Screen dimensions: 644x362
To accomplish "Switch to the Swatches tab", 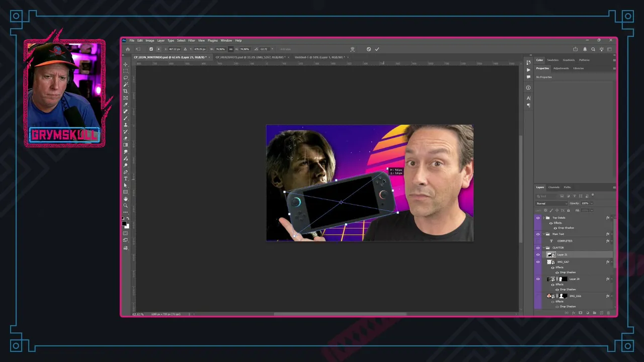I will [x=553, y=60].
